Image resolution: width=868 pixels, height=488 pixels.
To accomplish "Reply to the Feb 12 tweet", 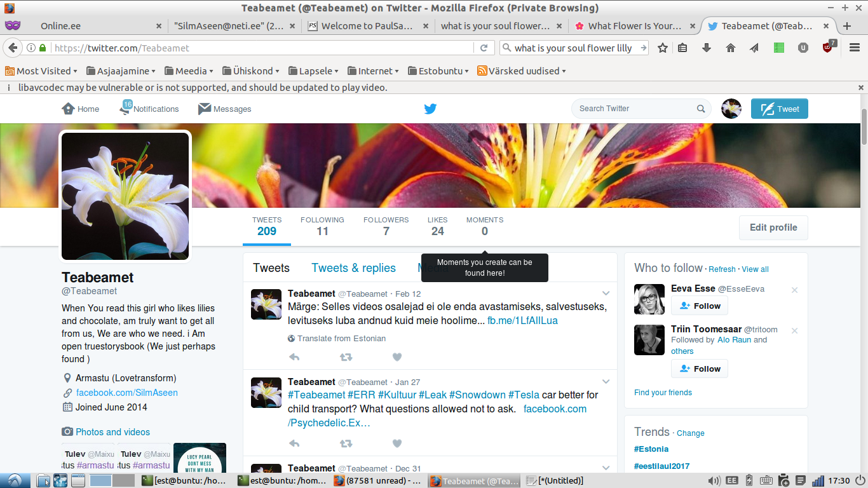I will [294, 357].
